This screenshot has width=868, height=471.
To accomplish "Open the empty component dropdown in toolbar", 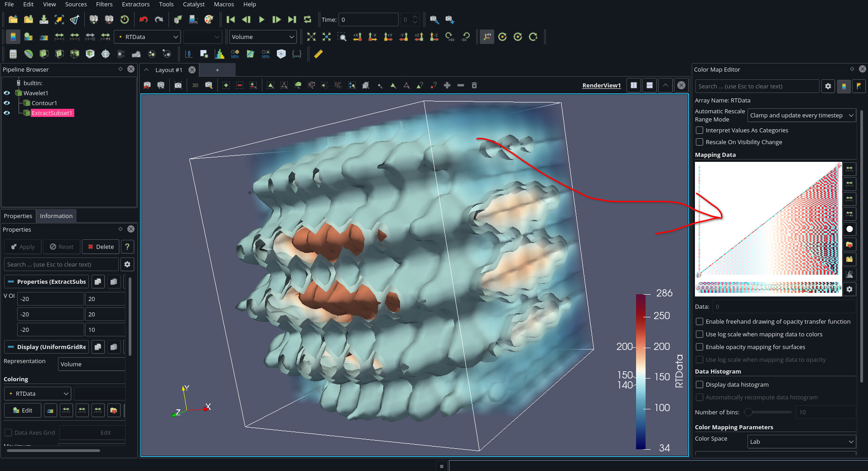I will pyautogui.click(x=203, y=37).
